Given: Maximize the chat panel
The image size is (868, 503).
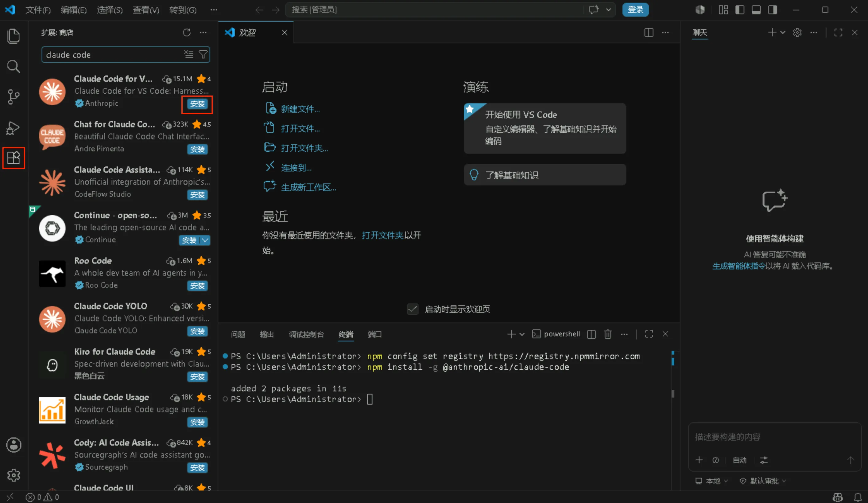Looking at the screenshot, I should [838, 32].
